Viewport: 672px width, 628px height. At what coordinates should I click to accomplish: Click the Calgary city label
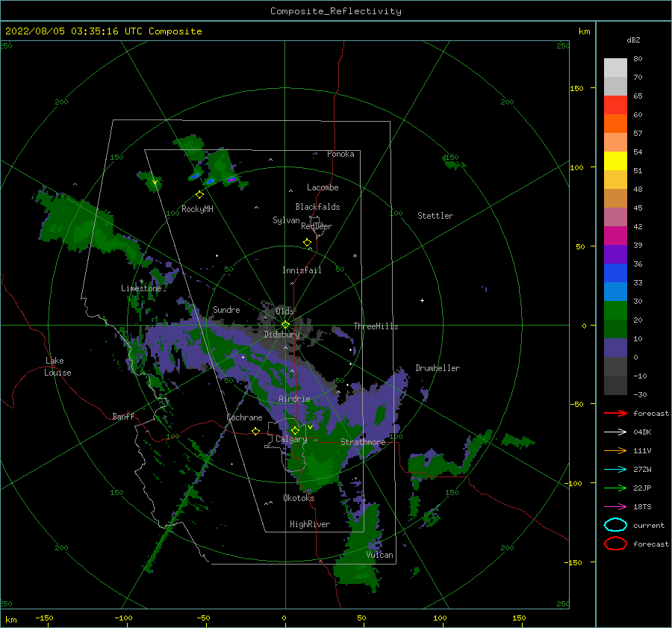(x=291, y=439)
